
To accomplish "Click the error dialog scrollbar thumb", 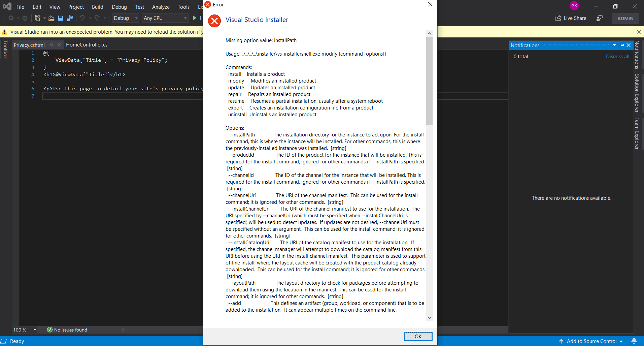I will tap(429, 81).
